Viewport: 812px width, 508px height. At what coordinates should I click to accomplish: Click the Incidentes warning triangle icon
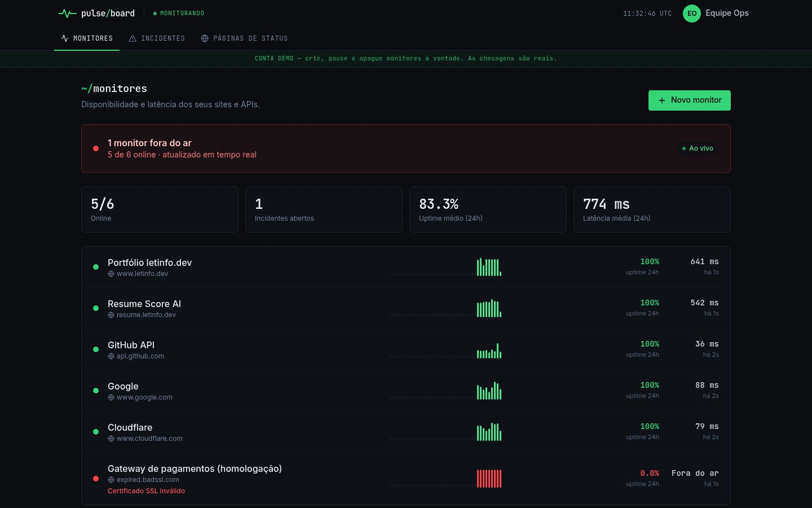point(133,38)
